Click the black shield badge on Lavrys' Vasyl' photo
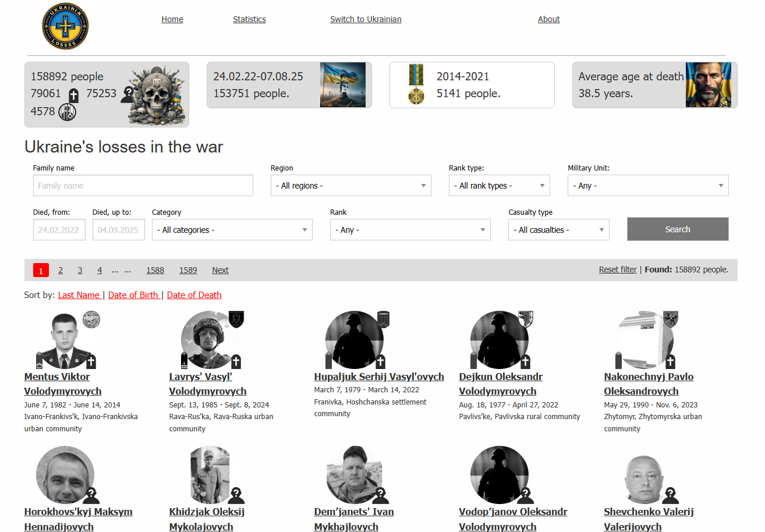The width and height of the screenshot is (765, 532). [x=236, y=319]
